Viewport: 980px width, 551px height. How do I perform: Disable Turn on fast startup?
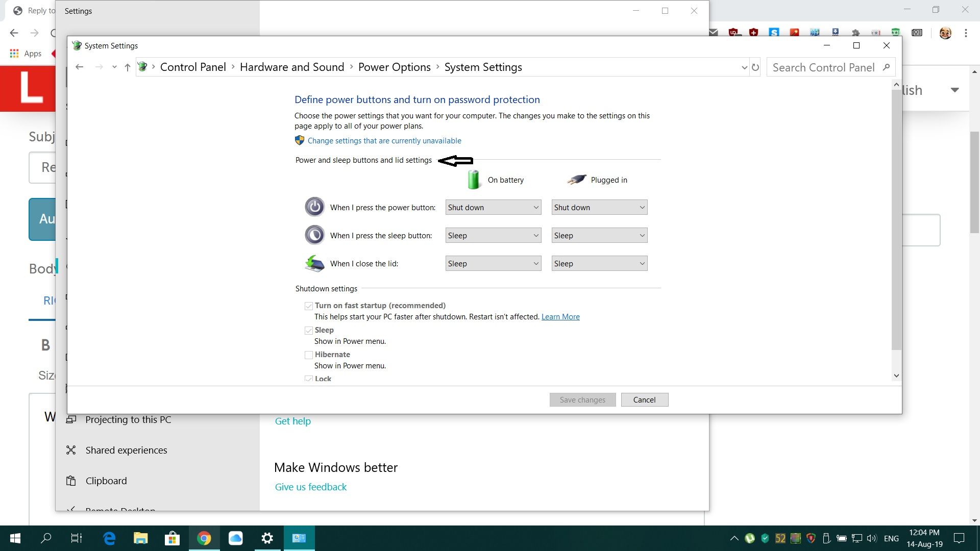[x=308, y=306]
